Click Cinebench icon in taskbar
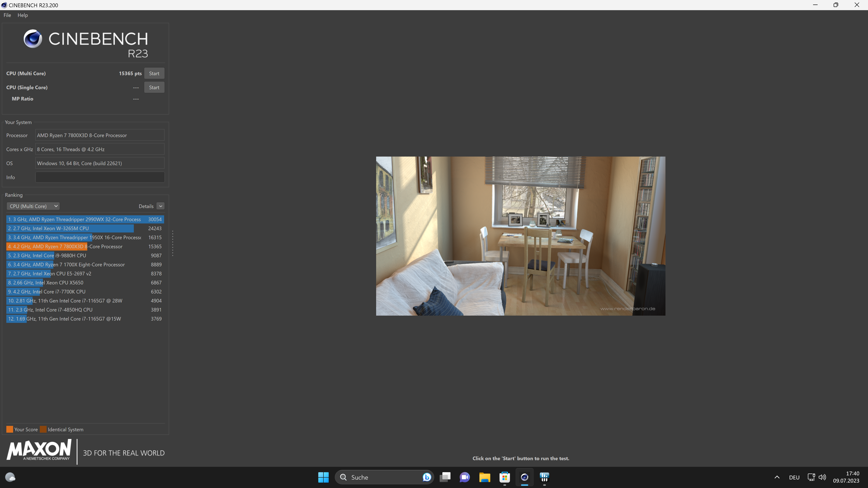The height and width of the screenshot is (488, 868). (x=524, y=477)
